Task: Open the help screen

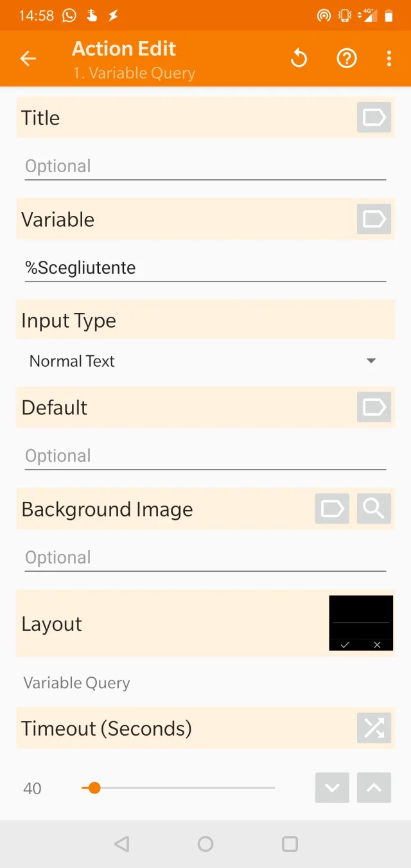Action: click(x=346, y=58)
